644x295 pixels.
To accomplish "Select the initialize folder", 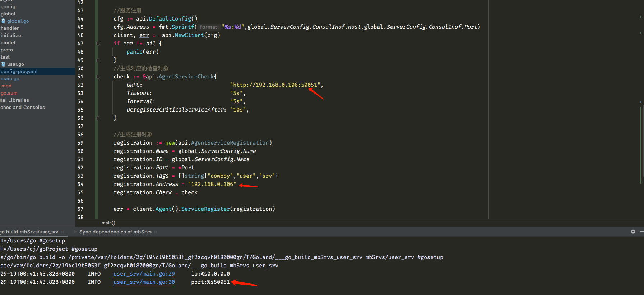I will pyautogui.click(x=11, y=35).
